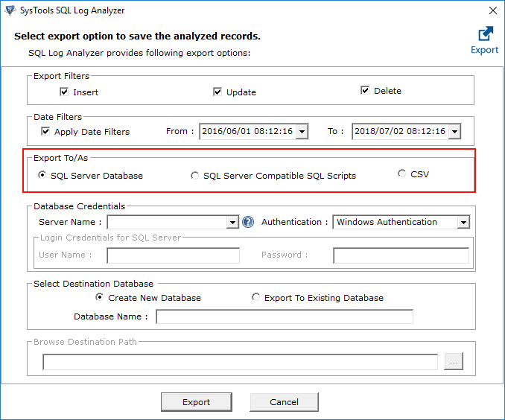Click the To date value 2018/07/02 08:12:16

pos(400,131)
